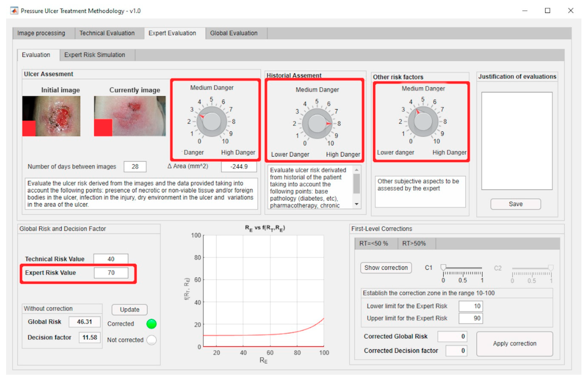Click the Apply correction button
The image size is (588, 381).
[515, 344]
